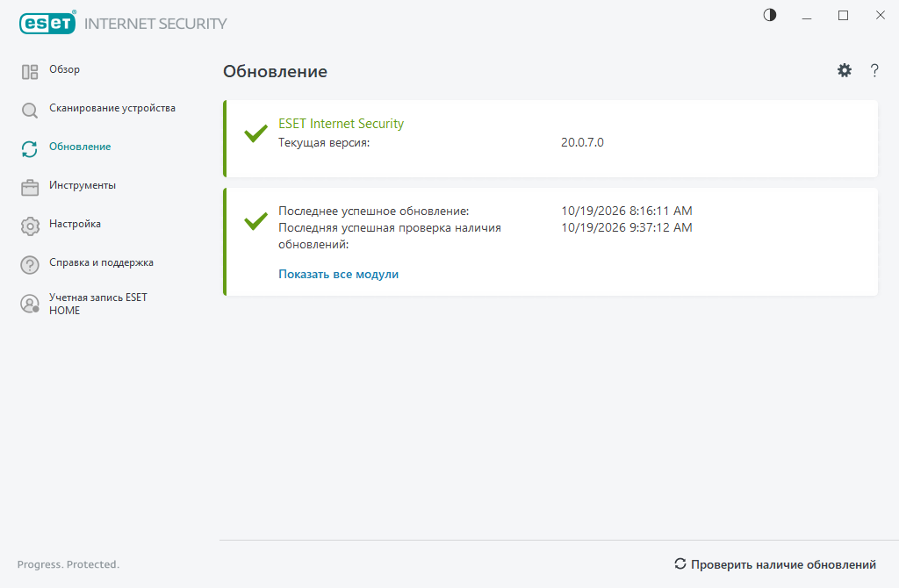The image size is (899, 588).
Task: Click Проверить наличие обновлений button
Action: click(x=775, y=564)
